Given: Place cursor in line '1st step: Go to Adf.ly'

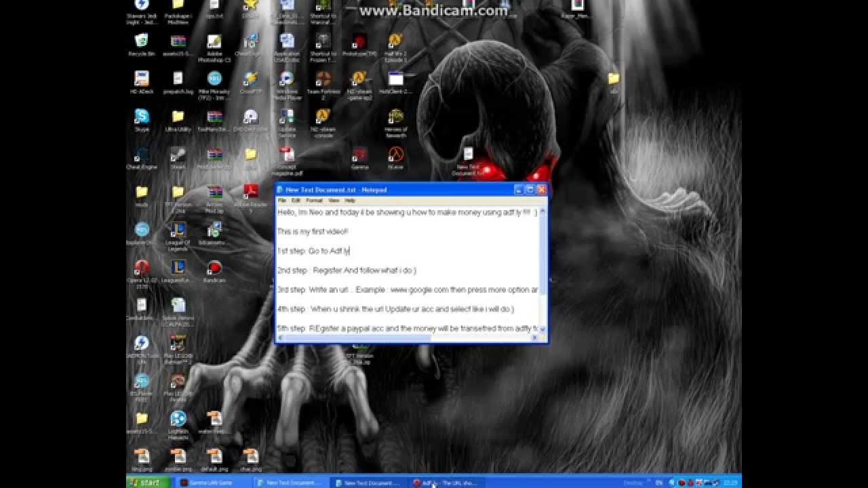Looking at the screenshot, I should pos(313,251).
